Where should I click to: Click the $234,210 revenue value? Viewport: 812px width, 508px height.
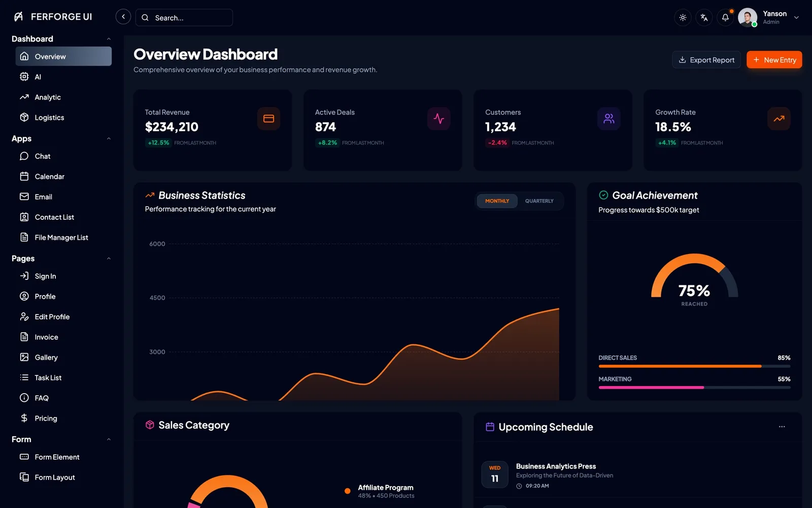[172, 127]
